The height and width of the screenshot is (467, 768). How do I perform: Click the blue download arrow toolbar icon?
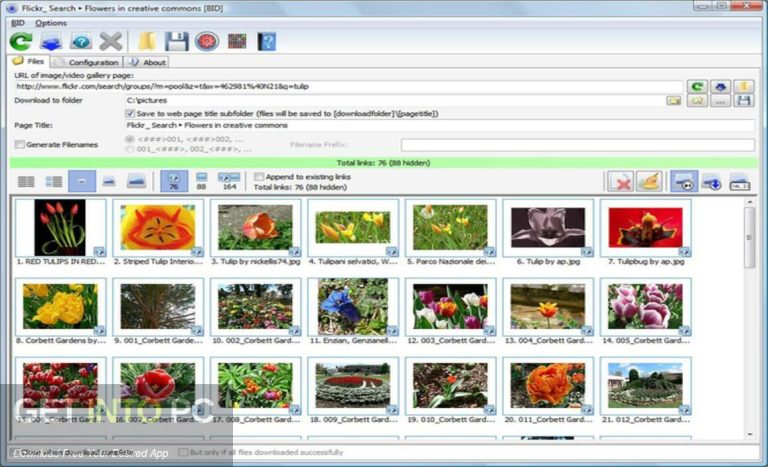(x=51, y=42)
